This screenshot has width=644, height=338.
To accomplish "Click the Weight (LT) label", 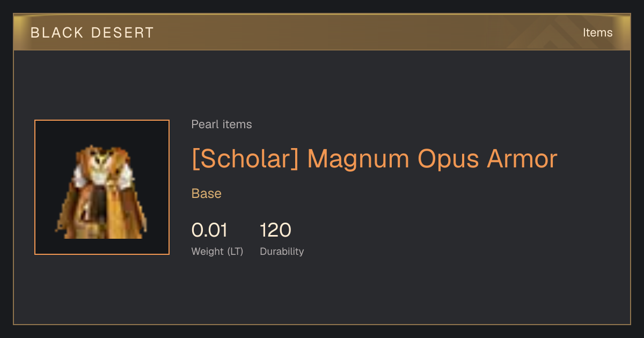I will (217, 252).
